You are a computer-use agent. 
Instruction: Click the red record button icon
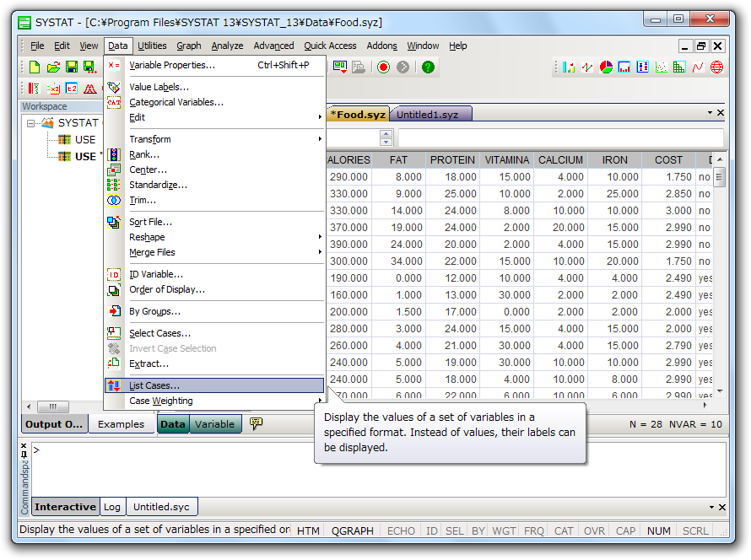[x=383, y=67]
